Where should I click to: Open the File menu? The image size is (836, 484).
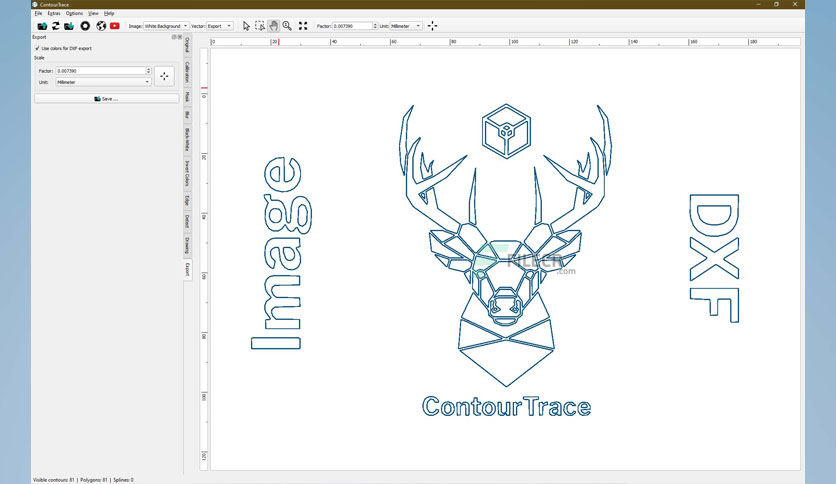click(38, 13)
